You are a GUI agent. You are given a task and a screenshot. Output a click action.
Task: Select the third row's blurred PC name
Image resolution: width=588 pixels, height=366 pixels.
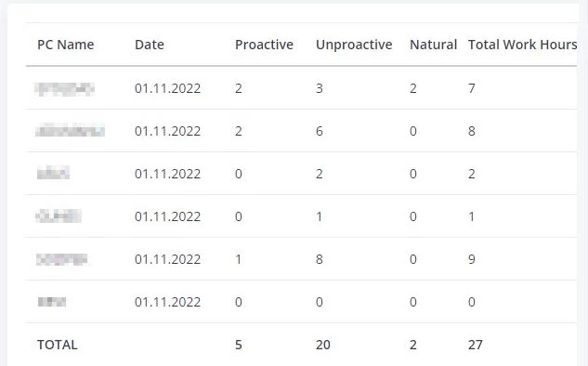click(x=53, y=174)
